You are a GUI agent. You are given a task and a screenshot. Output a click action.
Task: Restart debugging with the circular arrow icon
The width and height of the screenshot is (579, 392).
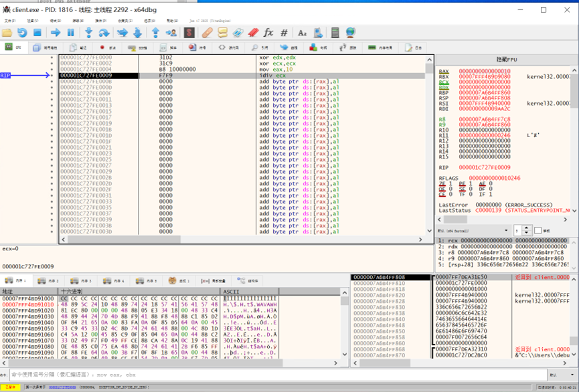(22, 33)
